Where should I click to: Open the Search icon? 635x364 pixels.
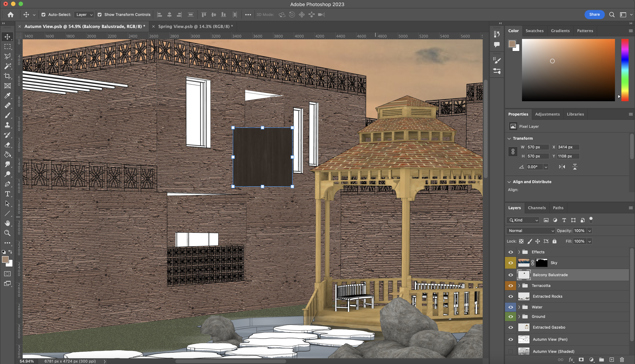point(612,15)
